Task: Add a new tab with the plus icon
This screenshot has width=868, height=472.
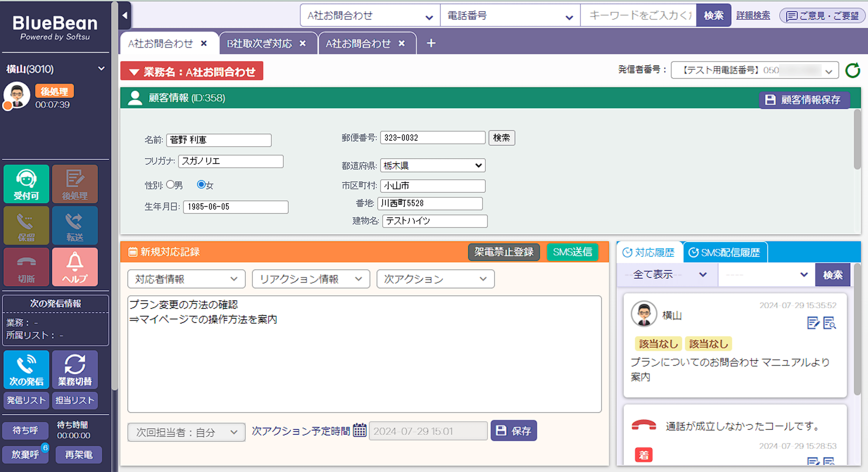Action: click(431, 43)
